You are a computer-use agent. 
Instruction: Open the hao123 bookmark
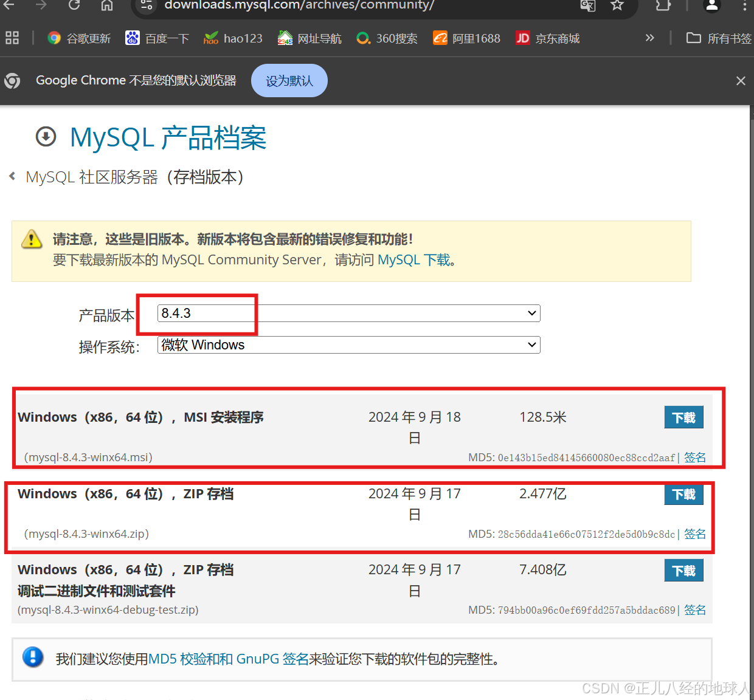click(233, 38)
